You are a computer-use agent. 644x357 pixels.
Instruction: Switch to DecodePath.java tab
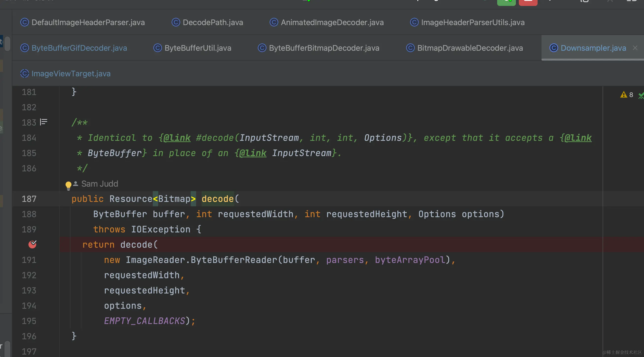pos(207,22)
